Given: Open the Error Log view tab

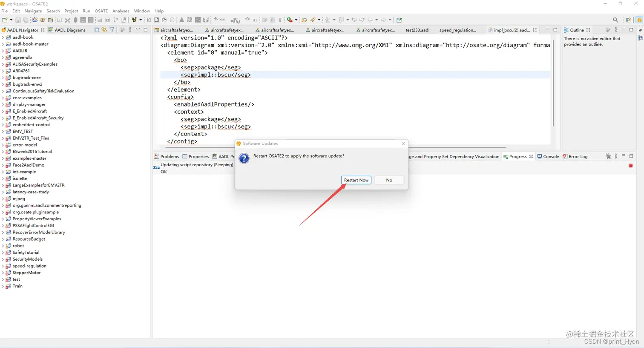Looking at the screenshot, I should coord(575,156).
